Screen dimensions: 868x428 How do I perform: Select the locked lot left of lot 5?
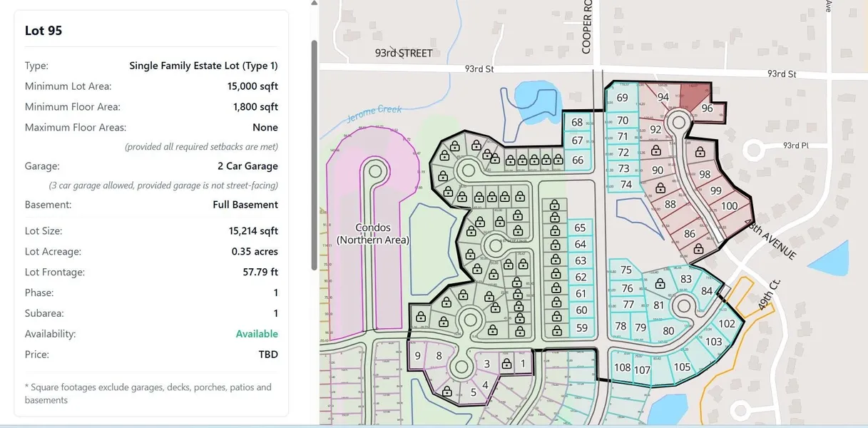point(446,391)
